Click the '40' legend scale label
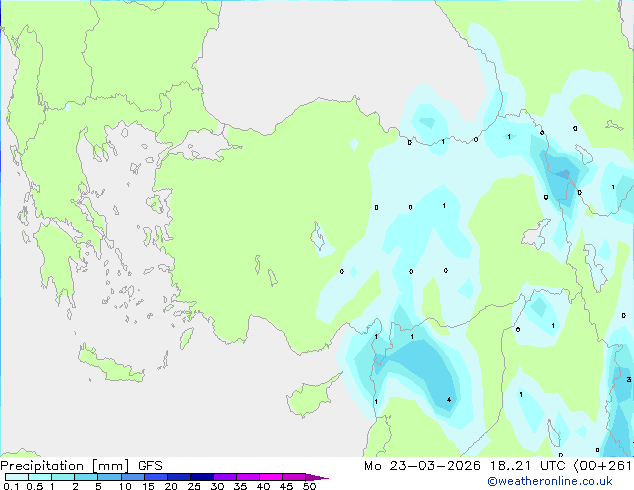Image resolution: width=634 pixels, height=490 pixels. click(x=263, y=486)
